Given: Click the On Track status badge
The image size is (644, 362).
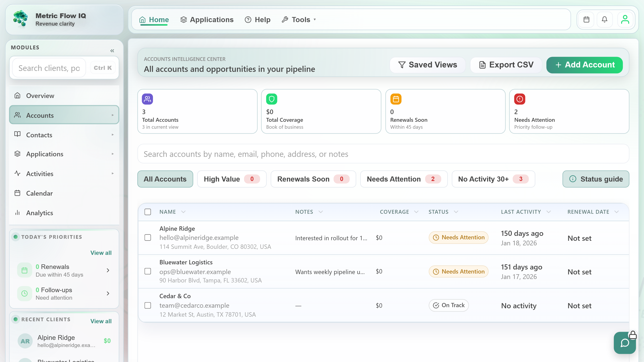Looking at the screenshot, I should coord(449,305).
